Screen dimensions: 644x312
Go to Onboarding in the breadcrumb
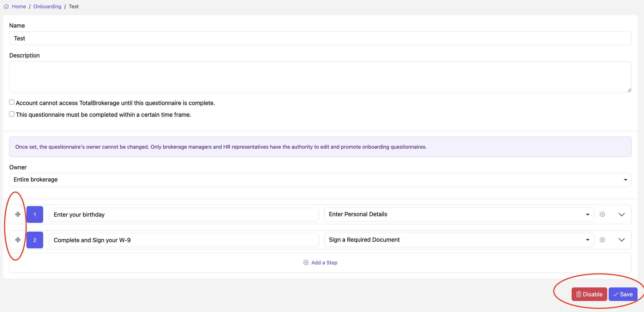(47, 6)
